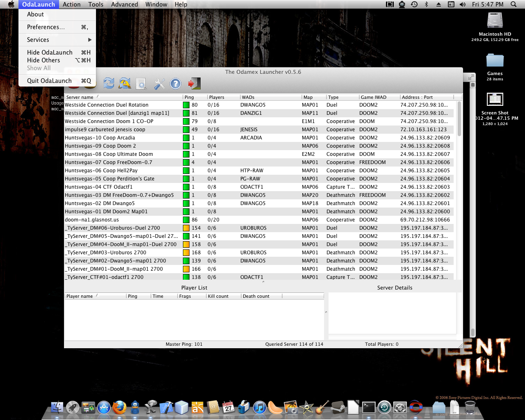Click the exit door icon with red arrow
525x420 pixels.
click(194, 84)
